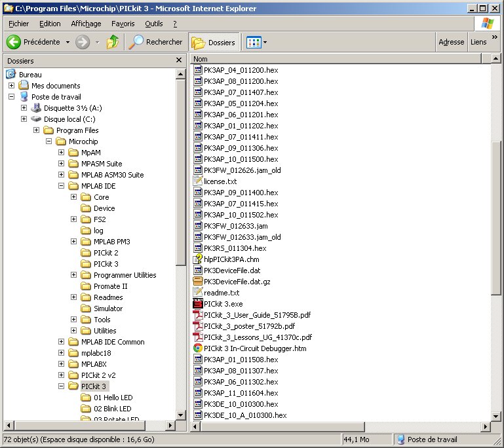Select the PK3DeviceFile.dat.gz archive icon
The width and height of the screenshot is (504, 448).
pos(198,282)
